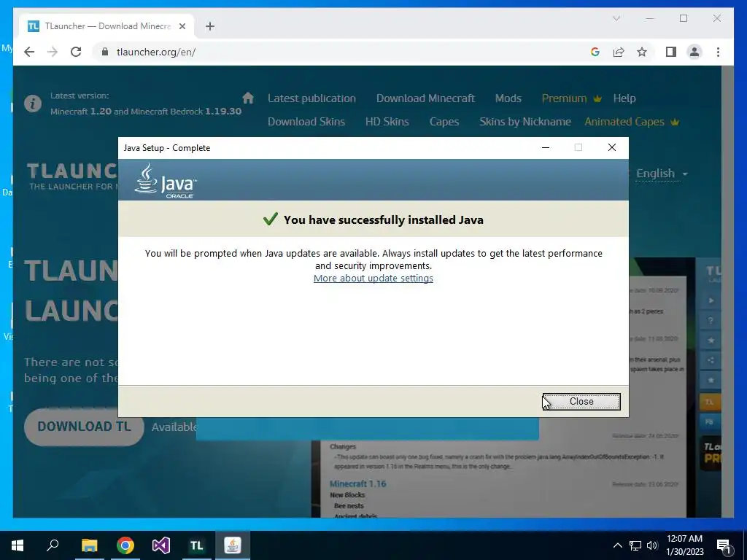
Task: Open Mods menu item
Action: (508, 98)
